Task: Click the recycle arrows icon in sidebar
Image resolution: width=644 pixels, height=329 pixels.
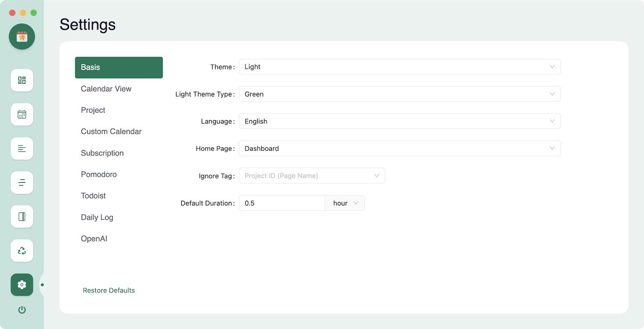Action: coord(22,251)
